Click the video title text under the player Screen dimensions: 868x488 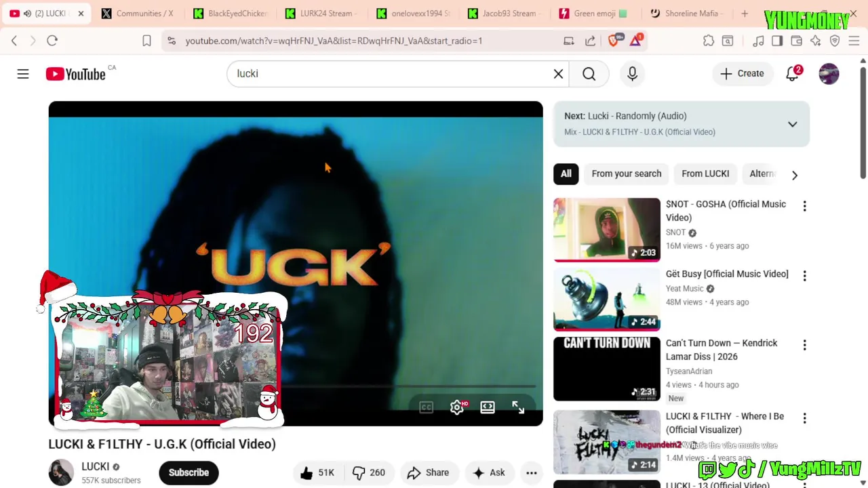162,444
